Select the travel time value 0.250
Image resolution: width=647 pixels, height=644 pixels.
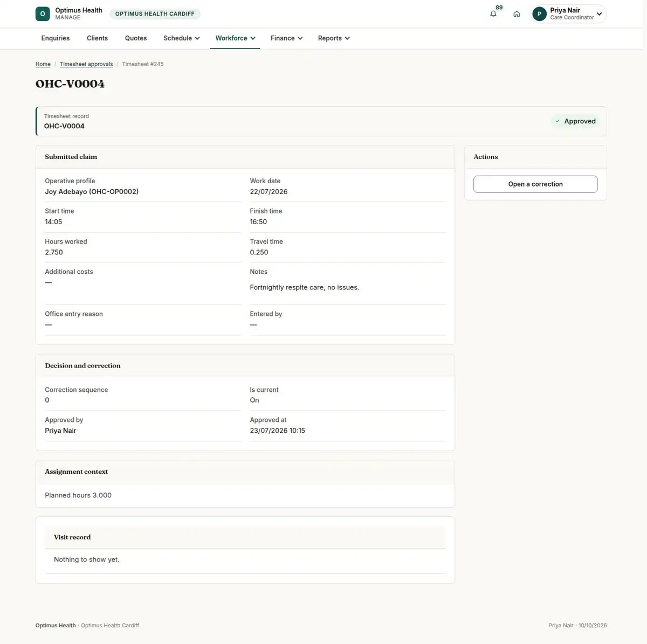(259, 252)
